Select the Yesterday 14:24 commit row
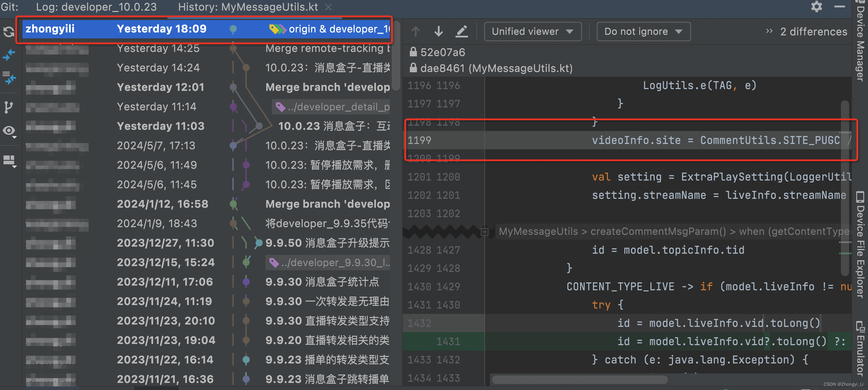Image resolution: width=868 pixels, height=390 pixels. (x=206, y=68)
